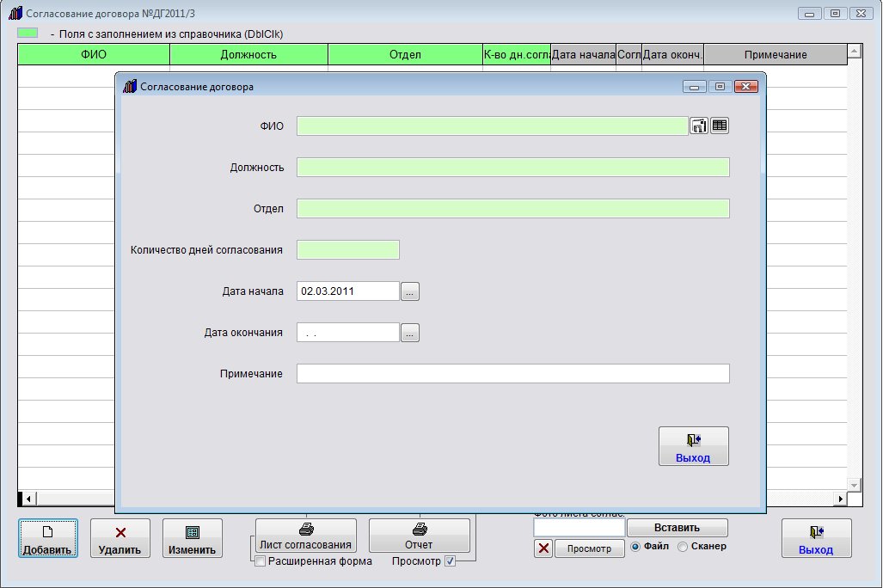Screen dimensions: 883x588
Task: Click horizontal scrollbar right arrow
Action: 840,499
